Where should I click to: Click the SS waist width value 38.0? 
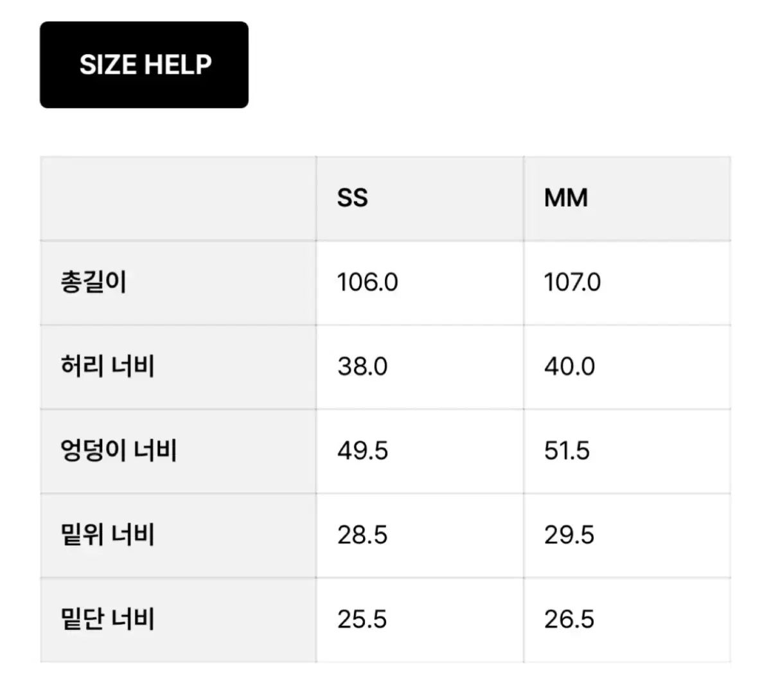click(362, 366)
